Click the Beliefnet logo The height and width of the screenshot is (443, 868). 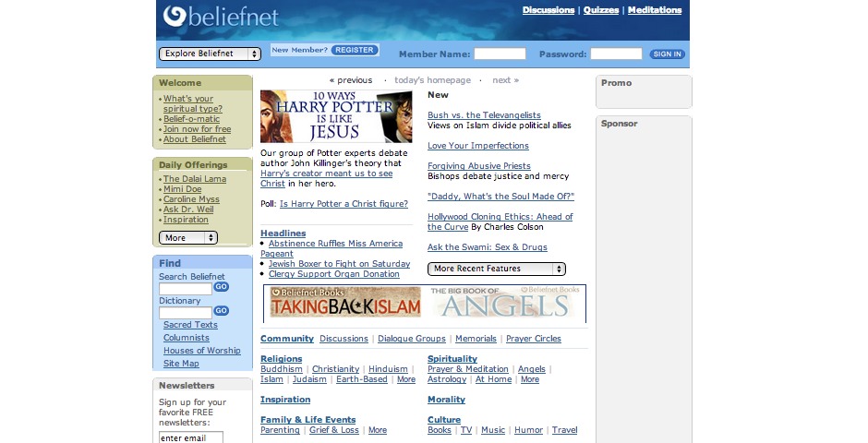(x=221, y=17)
